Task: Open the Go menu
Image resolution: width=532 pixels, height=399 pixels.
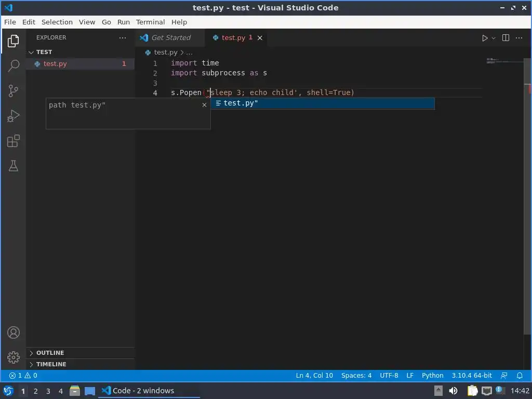Action: [106, 22]
